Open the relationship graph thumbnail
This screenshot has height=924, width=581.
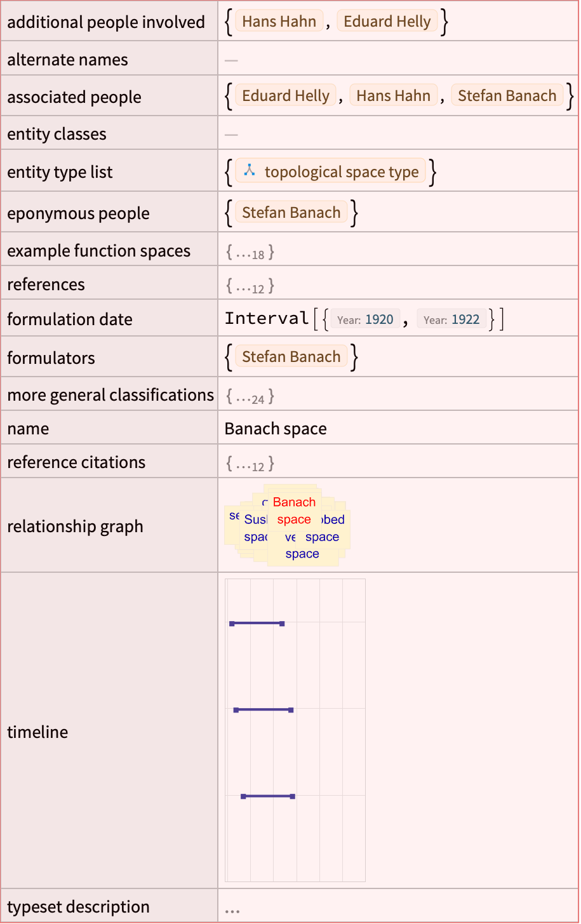[x=288, y=526]
